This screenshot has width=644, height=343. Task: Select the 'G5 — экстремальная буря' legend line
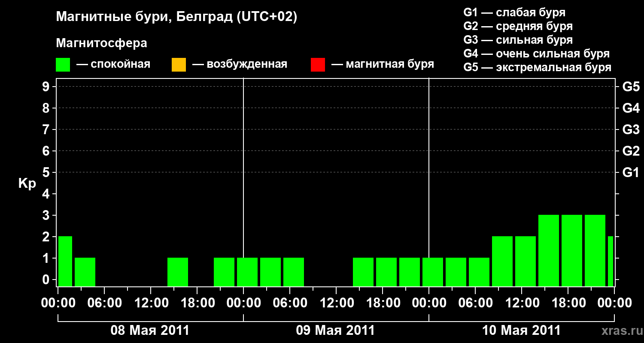pyautogui.click(x=537, y=68)
